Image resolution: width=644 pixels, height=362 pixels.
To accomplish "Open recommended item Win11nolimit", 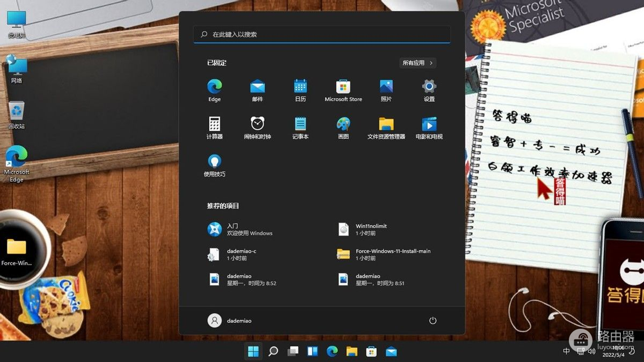I will (370, 230).
